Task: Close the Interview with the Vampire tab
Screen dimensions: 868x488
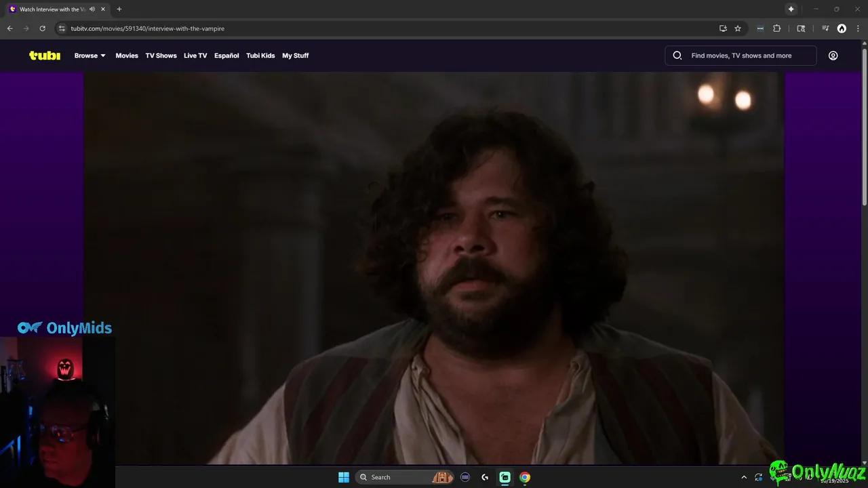Action: 103,9
